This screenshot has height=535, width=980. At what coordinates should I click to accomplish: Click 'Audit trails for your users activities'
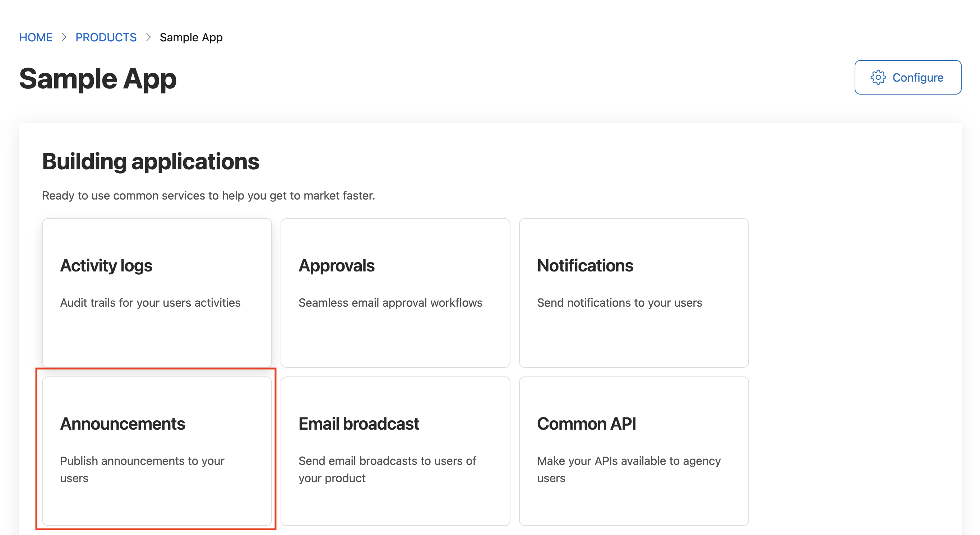[x=150, y=303]
